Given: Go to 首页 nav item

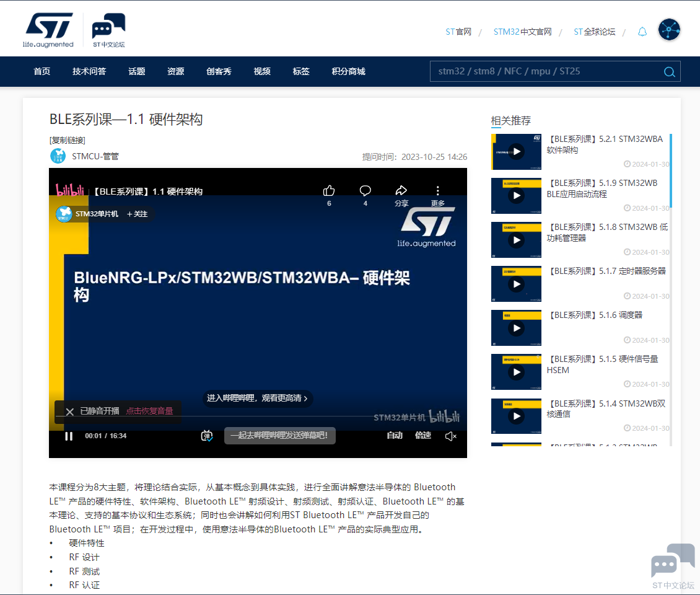Looking at the screenshot, I should pos(42,71).
